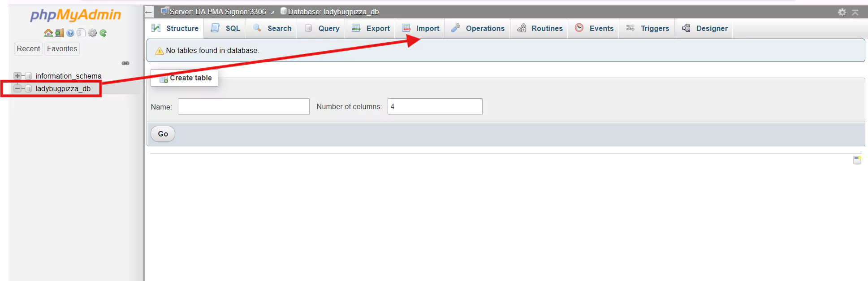Click the phpMyAdmin logo
The height and width of the screenshot is (281, 868).
pyautogui.click(x=75, y=15)
